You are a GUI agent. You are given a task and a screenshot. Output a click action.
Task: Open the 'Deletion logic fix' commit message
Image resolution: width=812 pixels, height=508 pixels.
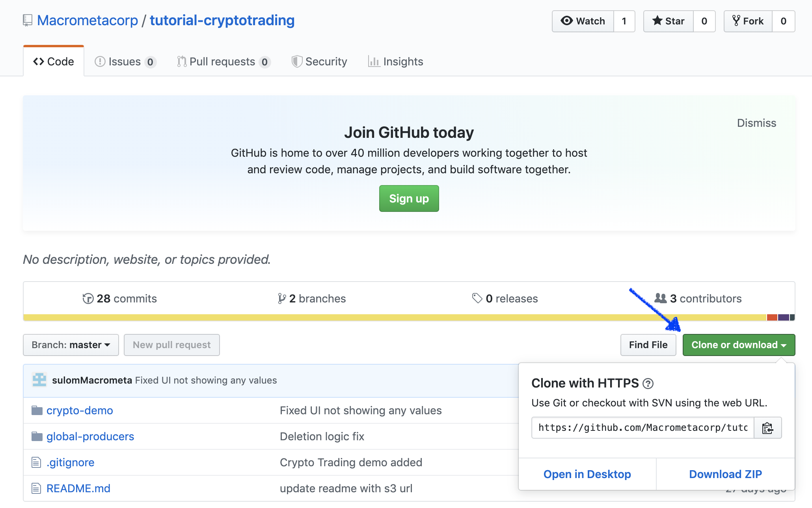click(x=322, y=436)
